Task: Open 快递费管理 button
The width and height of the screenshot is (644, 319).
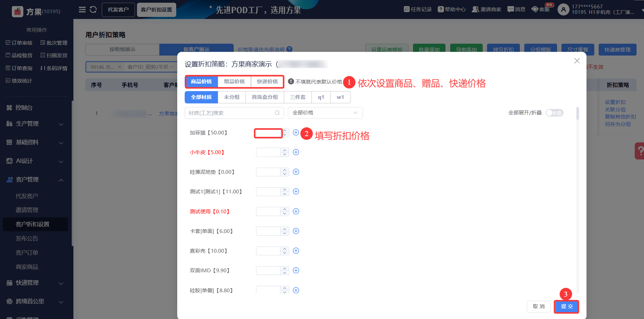Action: tap(618, 50)
